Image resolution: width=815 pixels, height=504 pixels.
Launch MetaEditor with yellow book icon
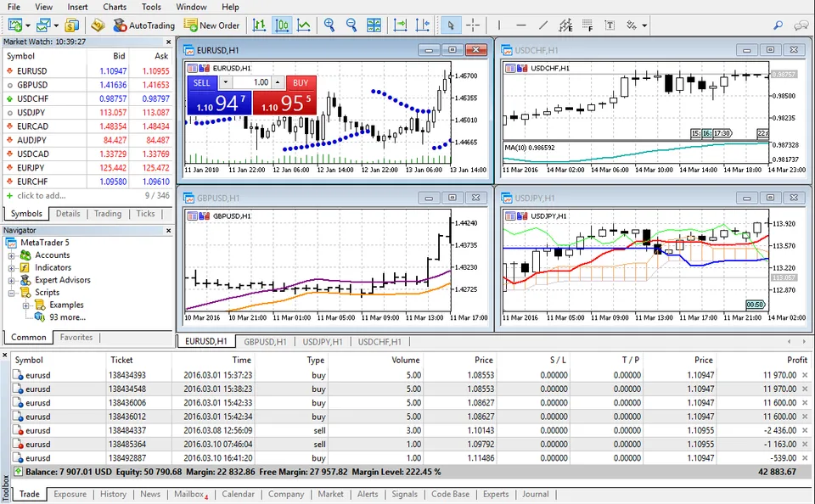click(98, 25)
